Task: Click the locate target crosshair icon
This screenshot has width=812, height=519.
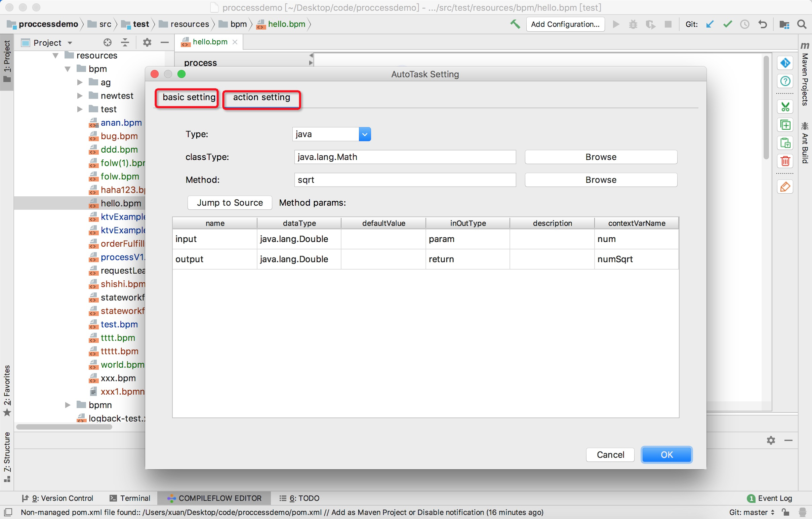Action: (107, 42)
